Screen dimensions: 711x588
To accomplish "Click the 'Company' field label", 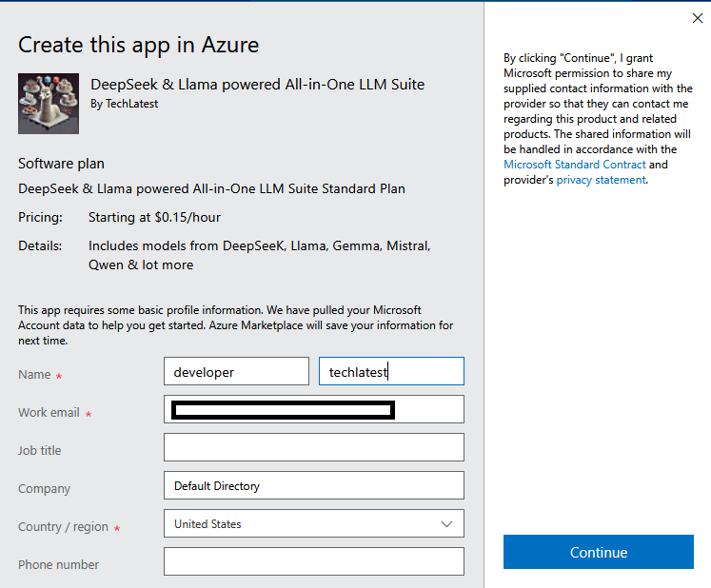I will (x=44, y=489).
